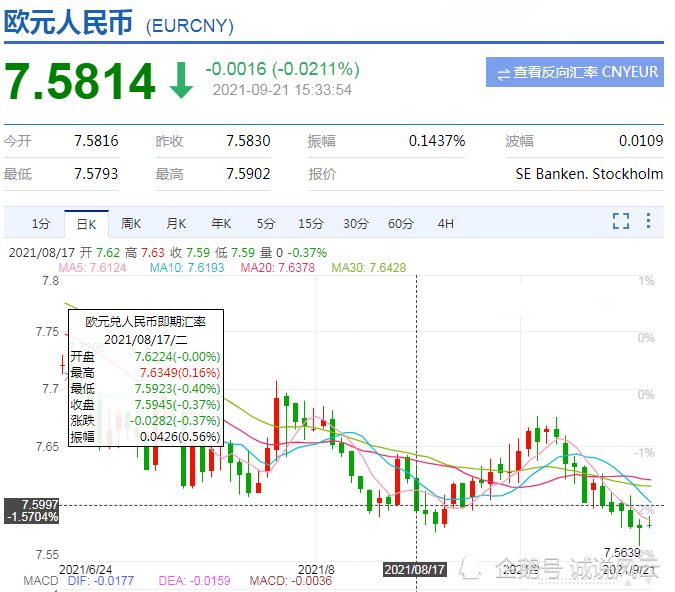Click the DEA: -0.0159 MACD label

pyautogui.click(x=194, y=581)
